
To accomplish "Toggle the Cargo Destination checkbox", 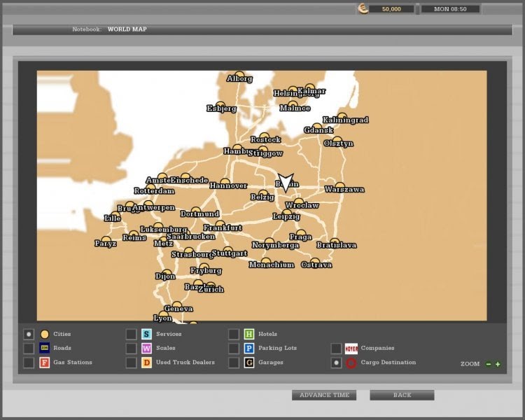I will coord(336,363).
